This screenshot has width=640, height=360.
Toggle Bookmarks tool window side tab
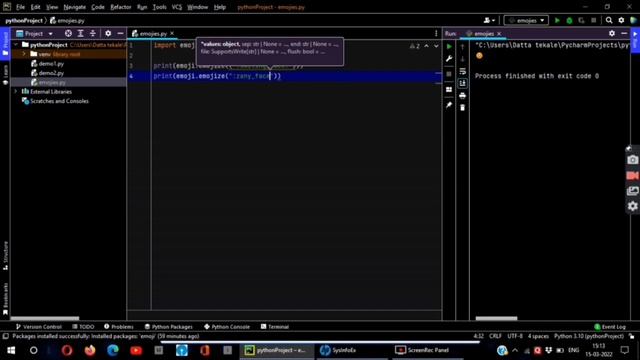(5, 299)
